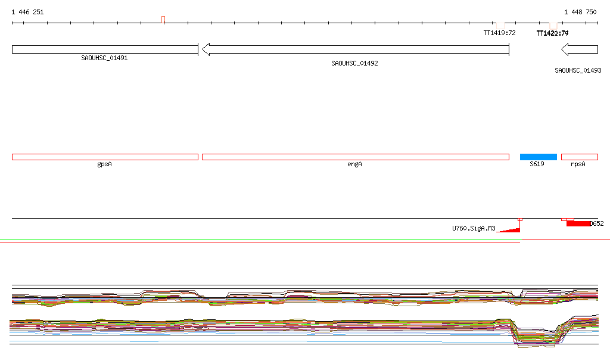Select the engA red gene box
This screenshot has width=610, height=364.
pos(356,157)
